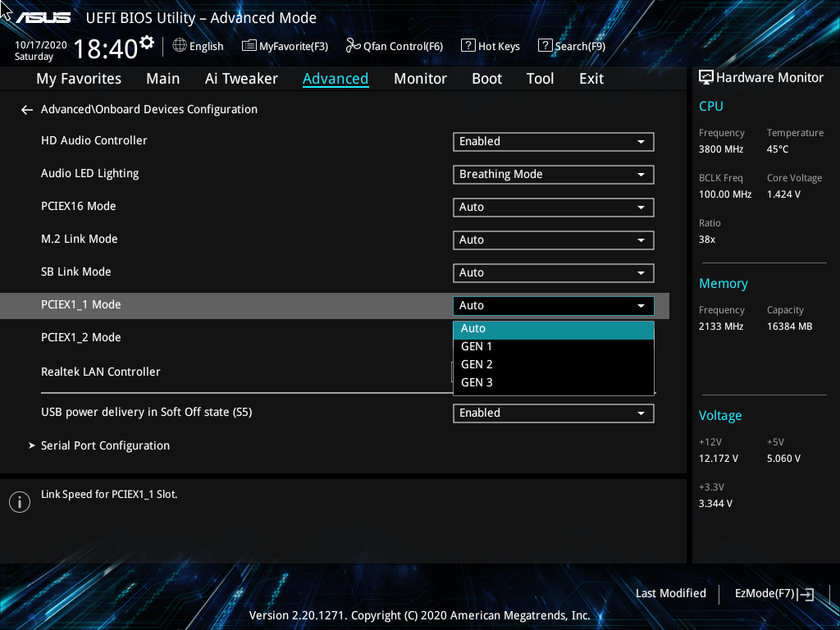The width and height of the screenshot is (840, 630).
Task: Switch to the Exit tab
Action: [591, 79]
